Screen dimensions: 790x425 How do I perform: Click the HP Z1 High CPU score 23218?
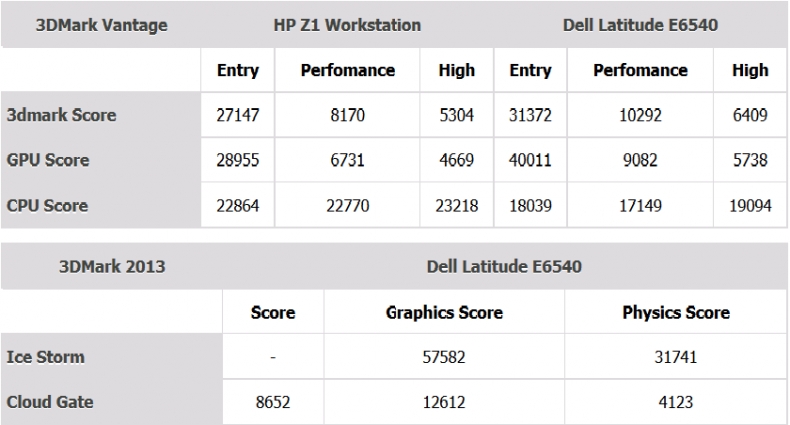pos(457,205)
